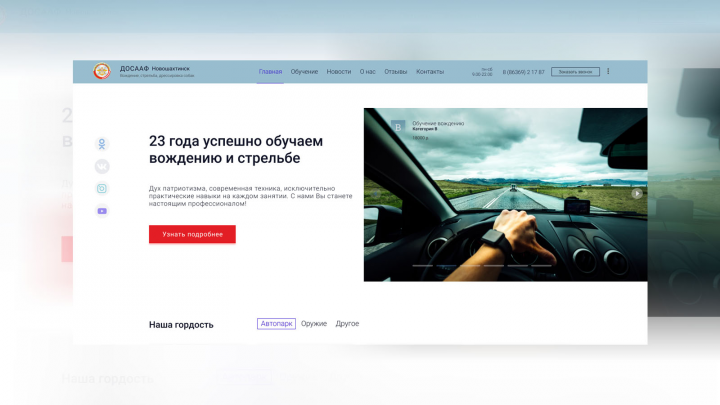Click the Обучение вождению slide caption
Image resolution: width=720 pixels, height=405 pixels.
[438, 124]
